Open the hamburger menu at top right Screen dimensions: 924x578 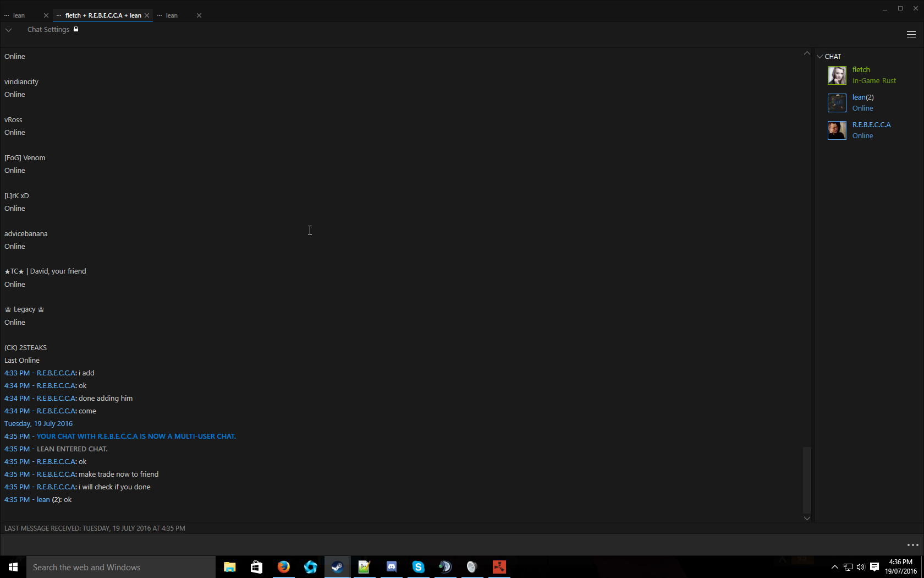911,35
